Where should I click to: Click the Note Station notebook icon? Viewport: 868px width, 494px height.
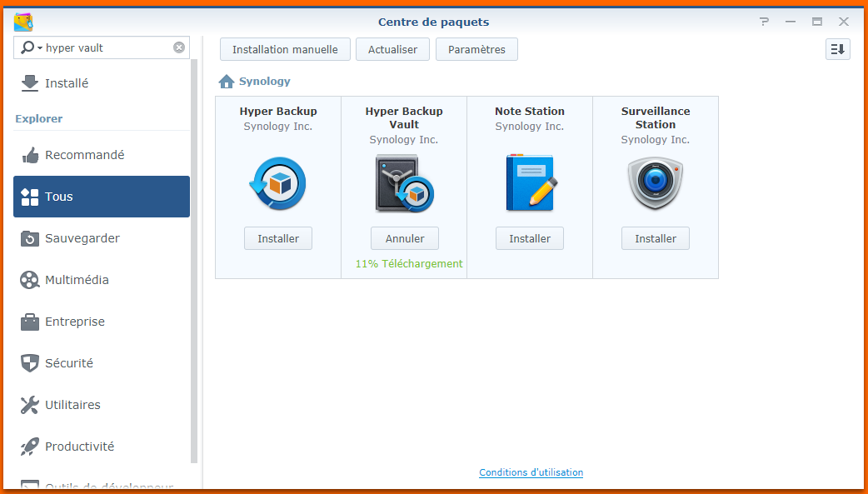[x=530, y=182]
